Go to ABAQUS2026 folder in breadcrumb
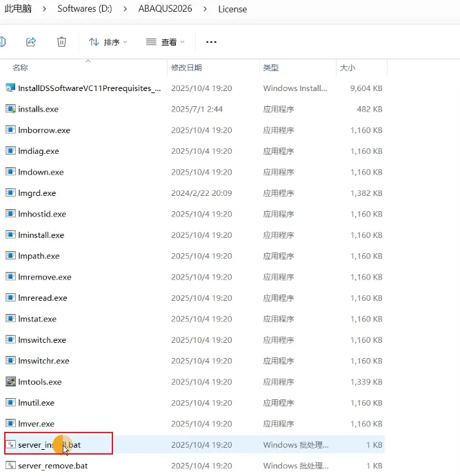 (x=165, y=8)
